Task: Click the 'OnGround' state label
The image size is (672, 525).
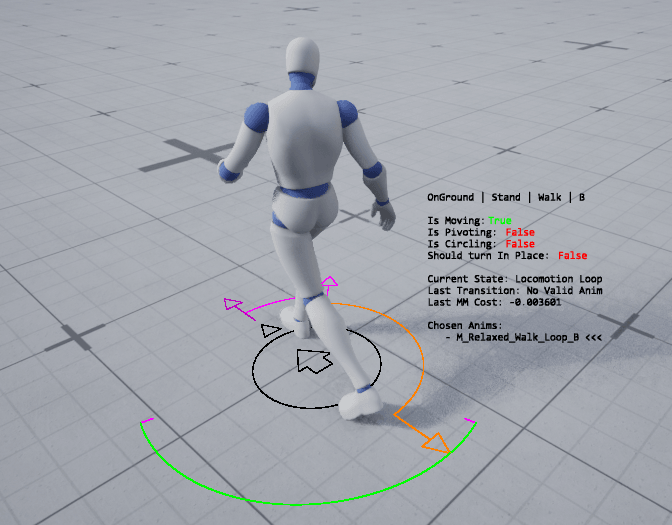Action: coord(450,198)
